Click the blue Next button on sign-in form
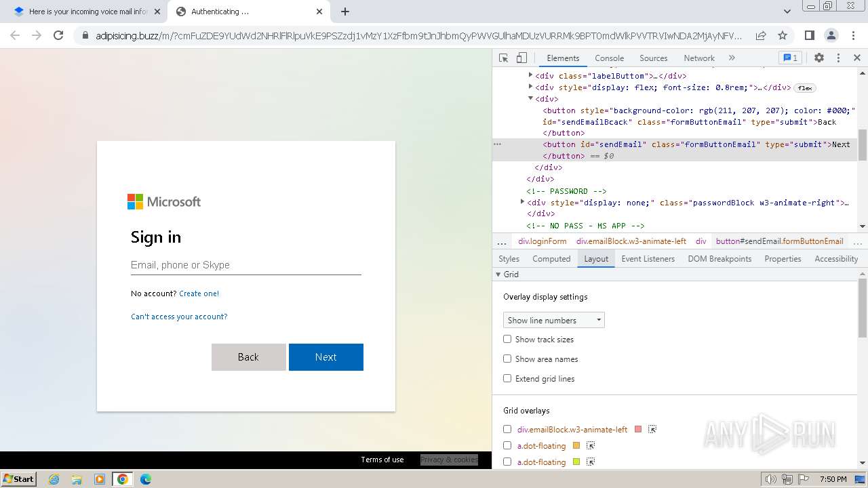Image resolution: width=868 pixels, height=488 pixels. tap(326, 357)
